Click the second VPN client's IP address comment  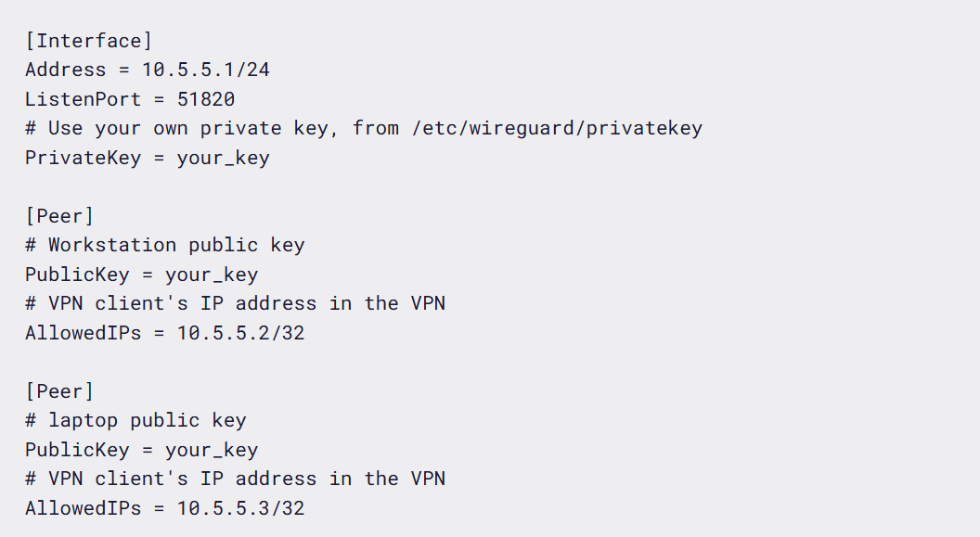coord(235,479)
